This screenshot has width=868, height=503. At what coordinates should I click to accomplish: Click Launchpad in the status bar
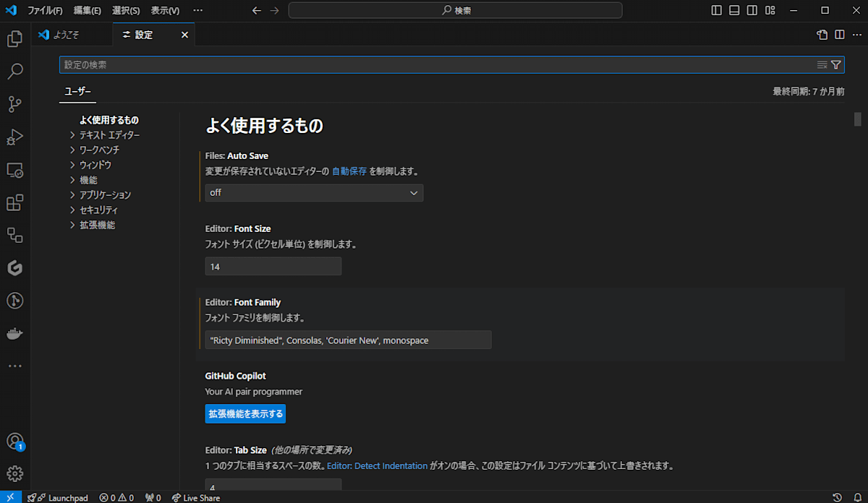tap(58, 497)
